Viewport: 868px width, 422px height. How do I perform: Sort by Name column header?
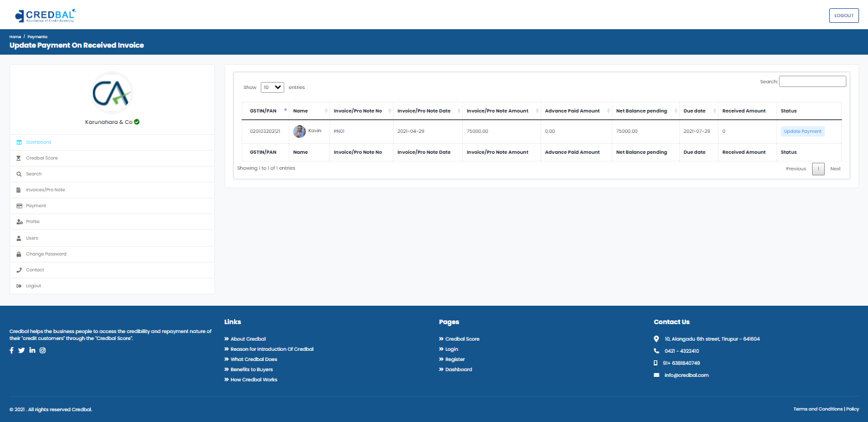coord(309,111)
